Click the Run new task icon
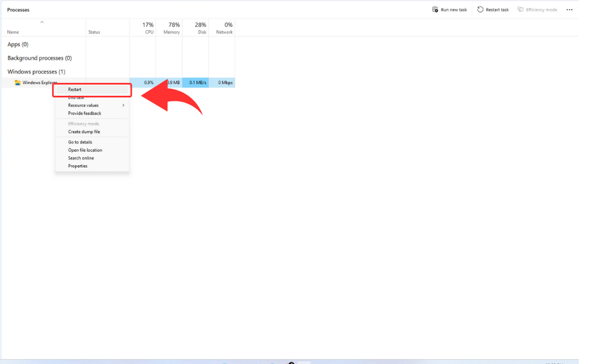Screen dimensions: 605x364 pos(435,10)
